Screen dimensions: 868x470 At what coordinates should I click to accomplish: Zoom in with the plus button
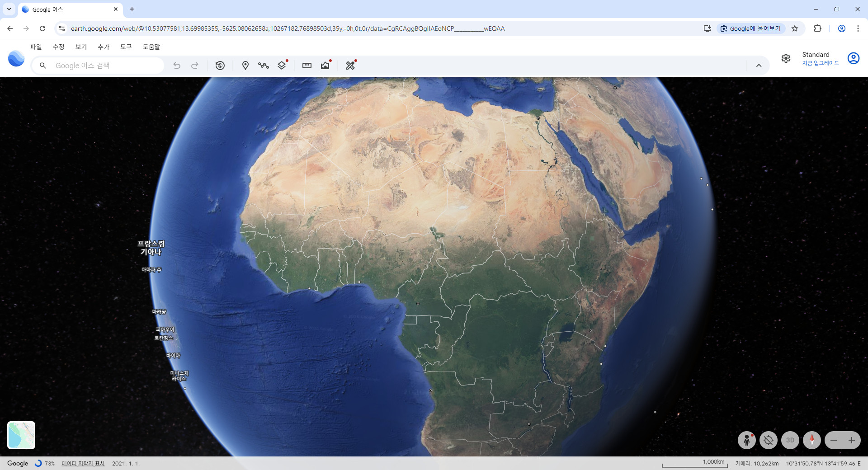(x=852, y=440)
